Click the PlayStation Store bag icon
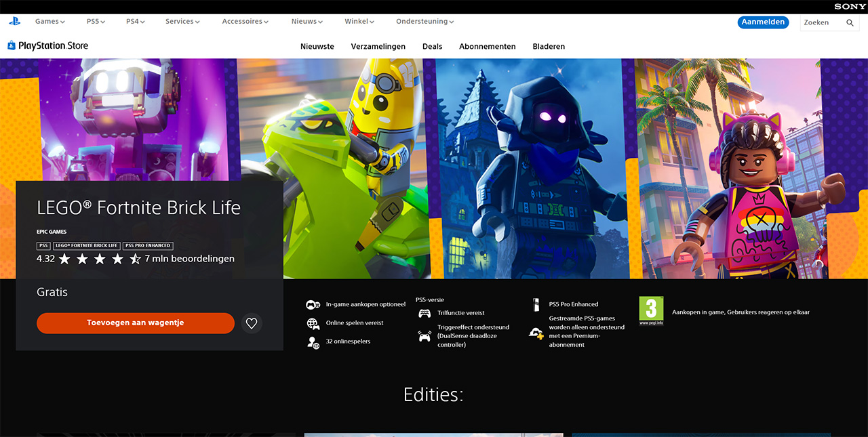 (12, 46)
